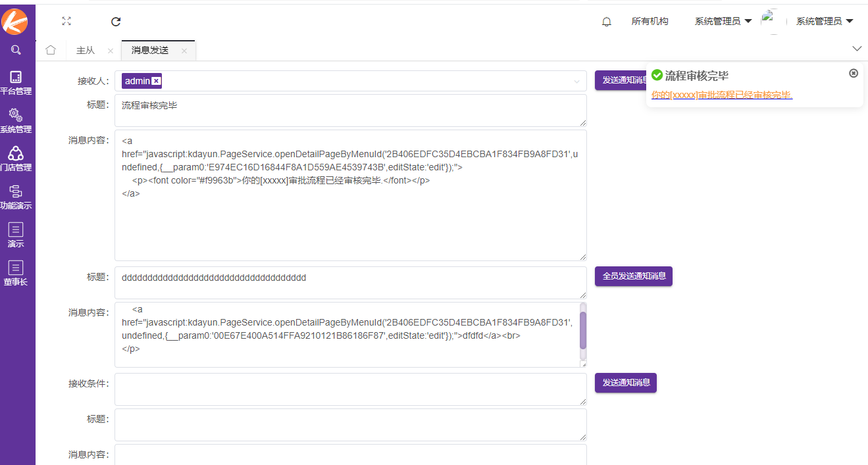
Task: Open 董事长 in the sidebar
Action: [16, 274]
